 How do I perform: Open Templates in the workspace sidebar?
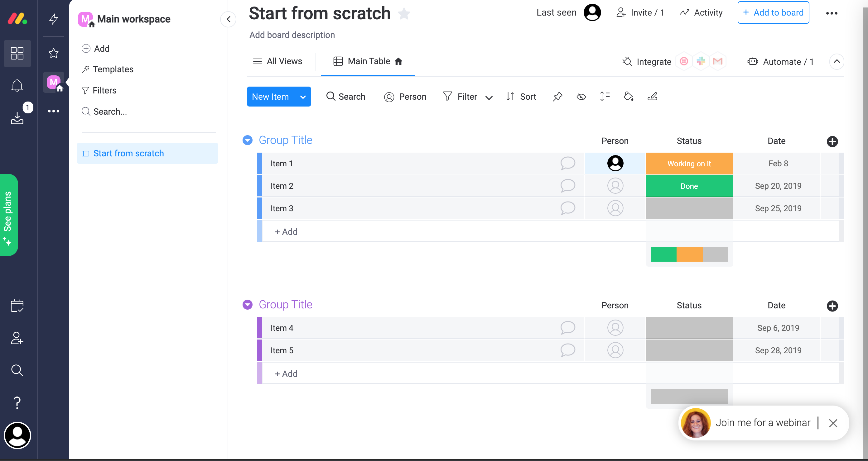[113, 69]
